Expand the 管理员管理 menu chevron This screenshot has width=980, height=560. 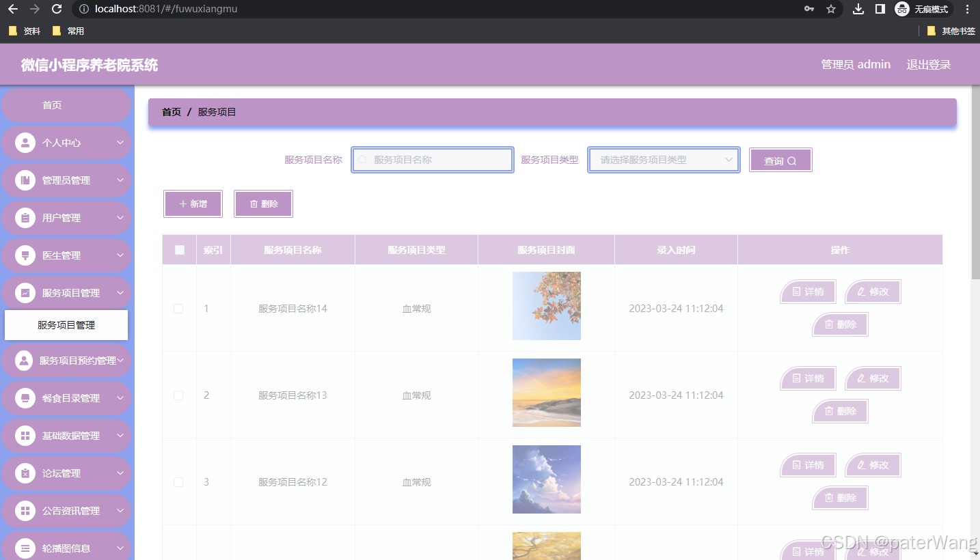click(120, 180)
